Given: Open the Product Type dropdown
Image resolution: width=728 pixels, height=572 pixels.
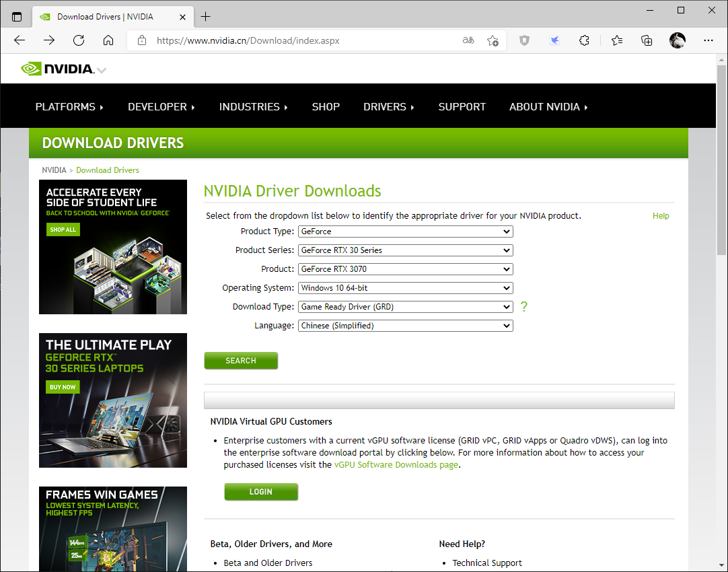Looking at the screenshot, I should click(405, 231).
